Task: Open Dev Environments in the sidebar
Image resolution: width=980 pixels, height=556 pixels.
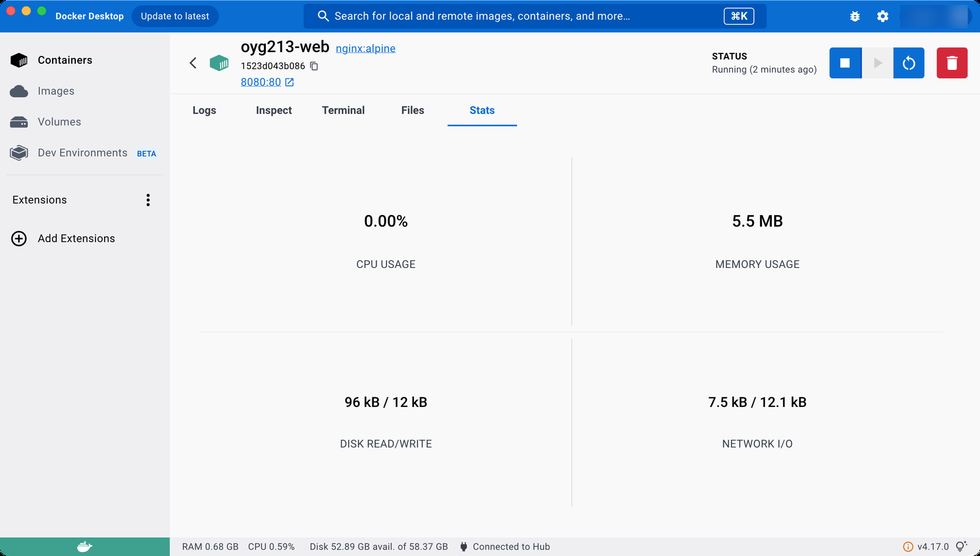Action: tap(85, 153)
